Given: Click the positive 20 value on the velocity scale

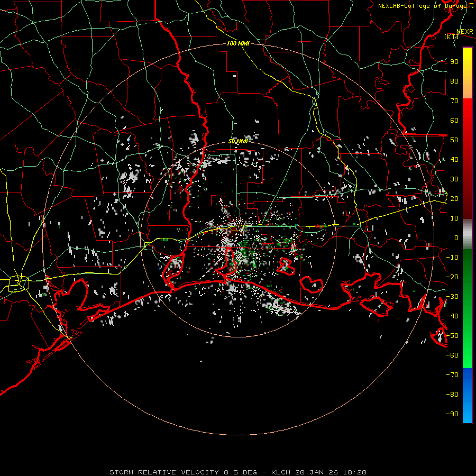Looking at the screenshot, I should 454,199.
